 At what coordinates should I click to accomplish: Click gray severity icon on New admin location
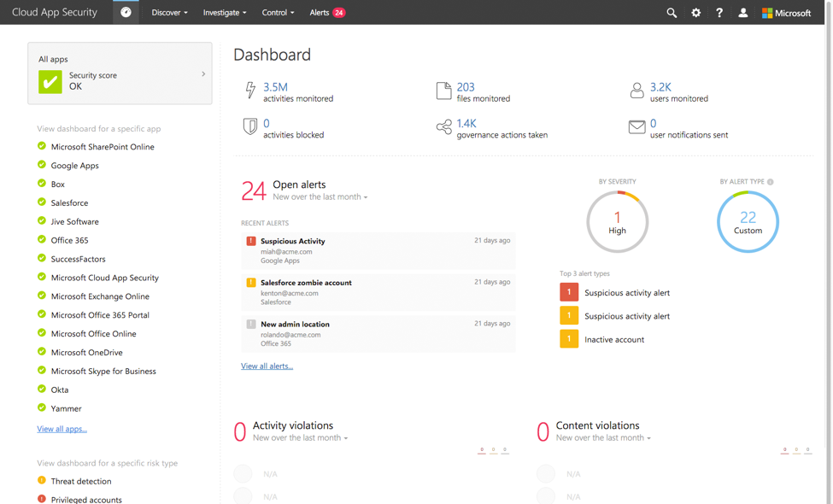[x=250, y=324]
